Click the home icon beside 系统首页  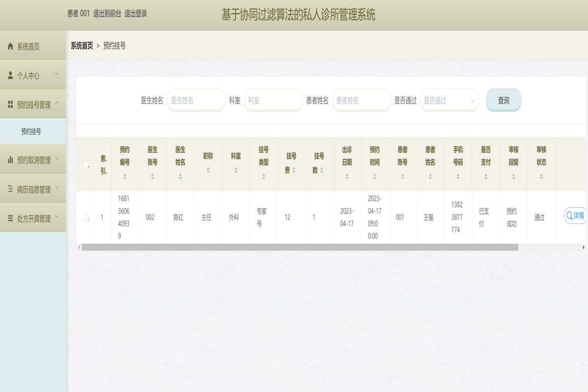(10, 47)
